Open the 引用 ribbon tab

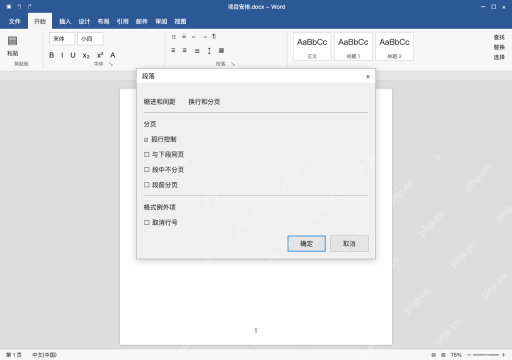(x=122, y=21)
